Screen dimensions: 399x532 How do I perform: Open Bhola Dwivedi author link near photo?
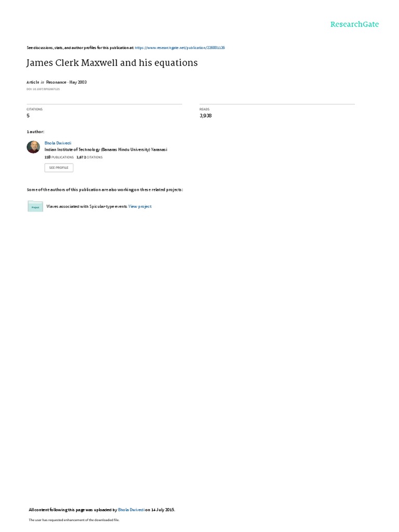point(58,143)
